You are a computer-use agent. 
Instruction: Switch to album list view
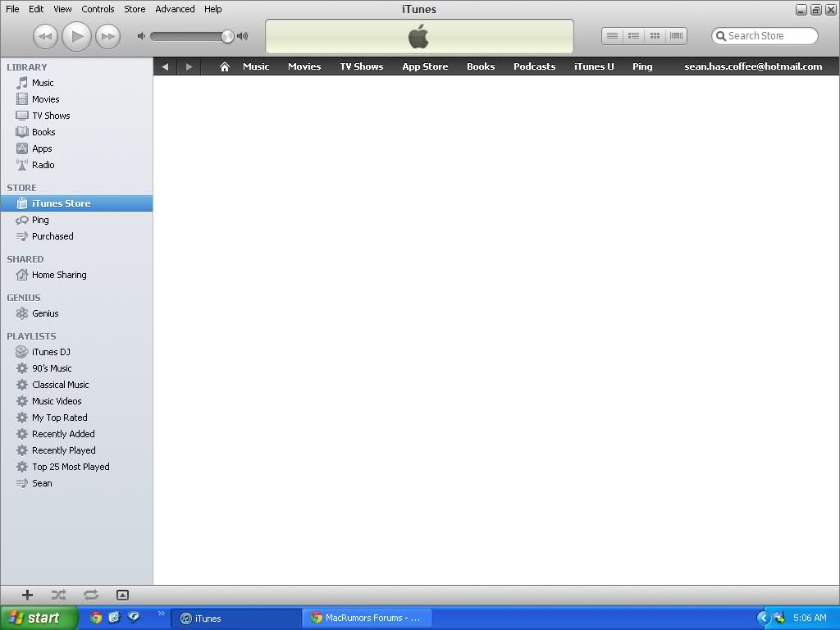click(634, 36)
